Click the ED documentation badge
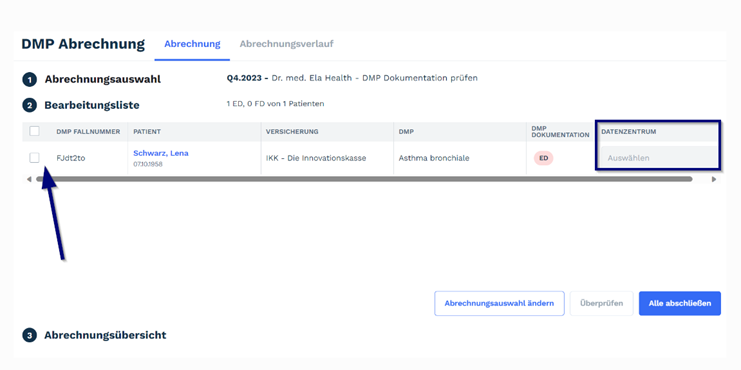This screenshot has width=741, height=370. pyautogui.click(x=543, y=158)
